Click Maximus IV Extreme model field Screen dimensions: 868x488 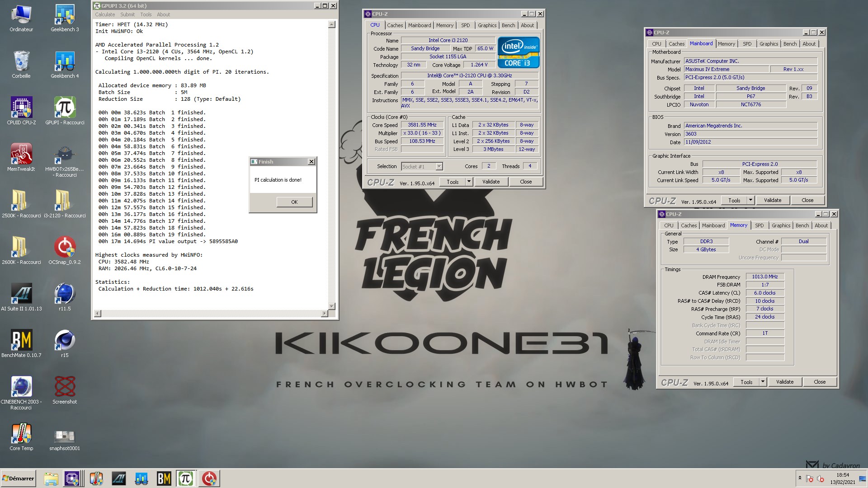pyautogui.click(x=726, y=69)
